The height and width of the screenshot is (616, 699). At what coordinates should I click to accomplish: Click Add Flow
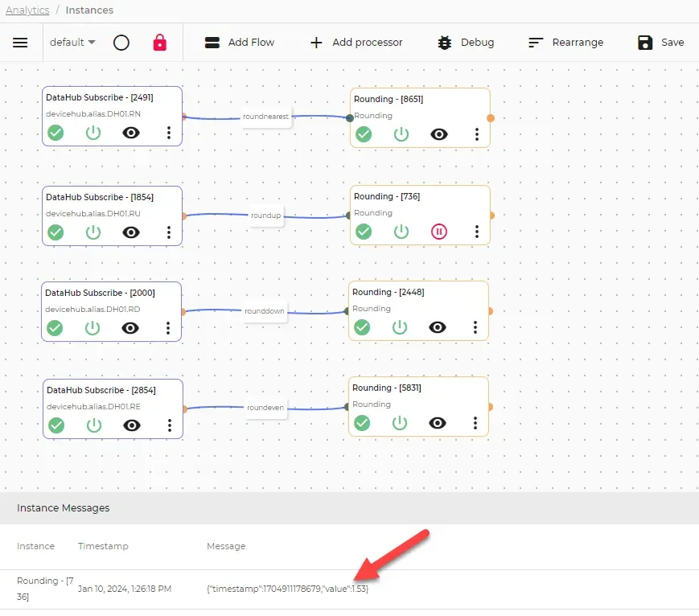tap(240, 43)
